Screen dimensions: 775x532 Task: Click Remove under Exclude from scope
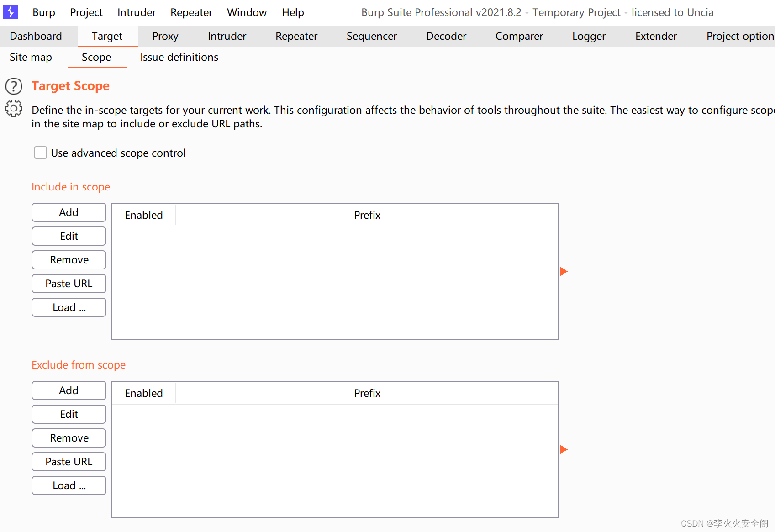[x=69, y=438]
